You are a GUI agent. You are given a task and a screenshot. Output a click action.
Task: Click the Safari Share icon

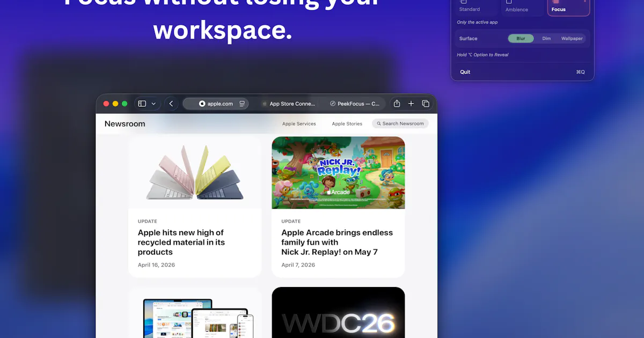pos(397,104)
